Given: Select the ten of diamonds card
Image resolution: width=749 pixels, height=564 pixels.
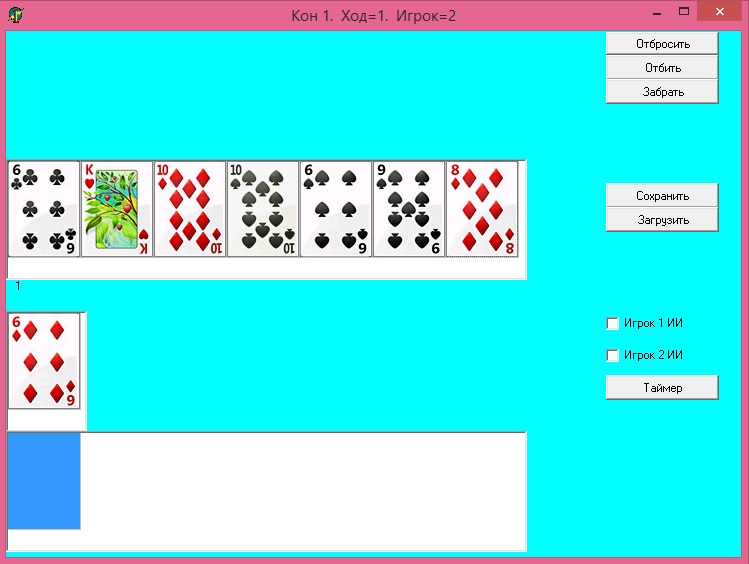Looking at the screenshot, I should point(190,209).
